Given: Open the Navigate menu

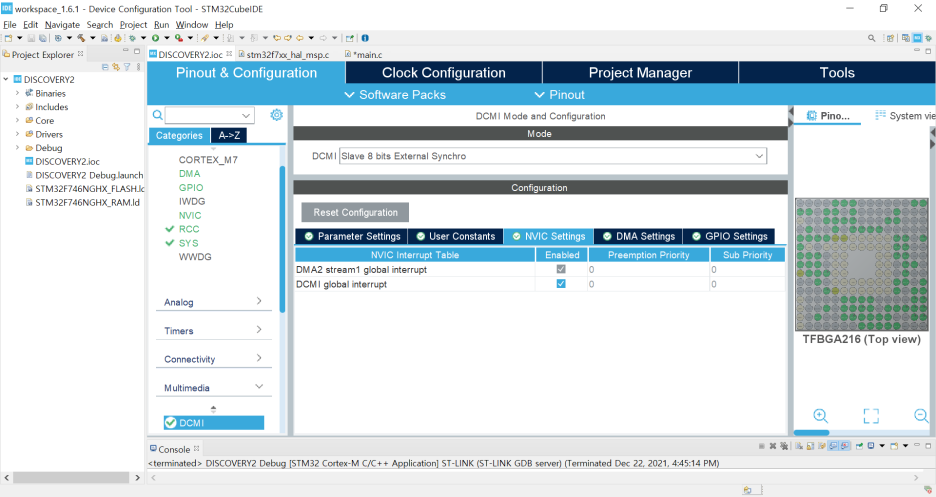Looking at the screenshot, I should (x=62, y=25).
